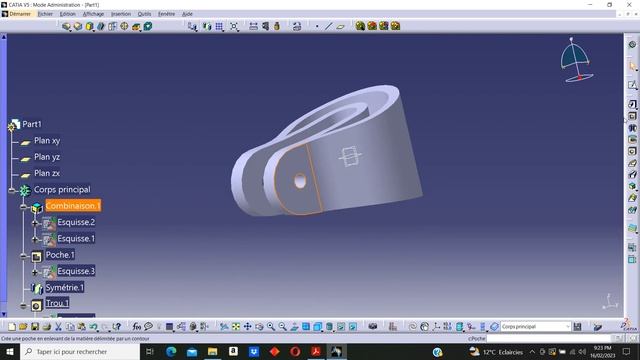The width and height of the screenshot is (640, 360).
Task: Collapse the Trou.1 node
Action: (x=24, y=305)
